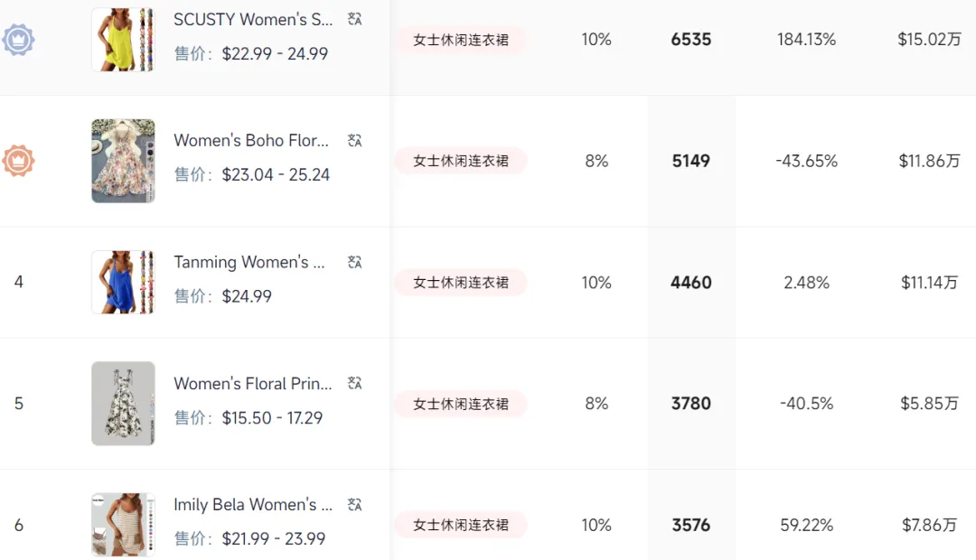The image size is (976, 560).
Task: Click 女士休闲连衣裙 tag in Tanming row
Action: 461,283
